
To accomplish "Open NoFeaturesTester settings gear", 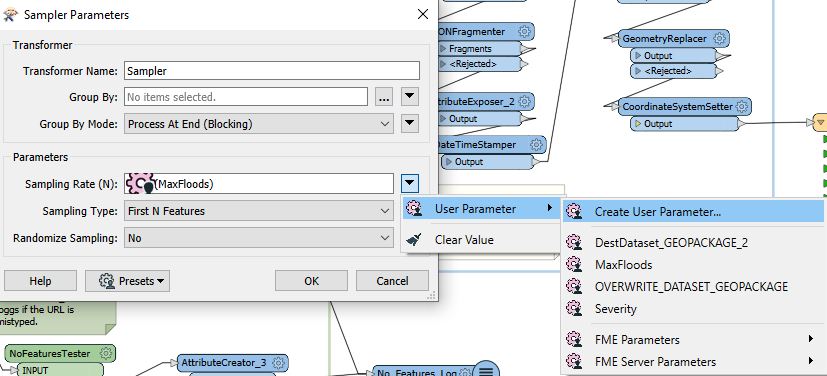I will (106, 353).
